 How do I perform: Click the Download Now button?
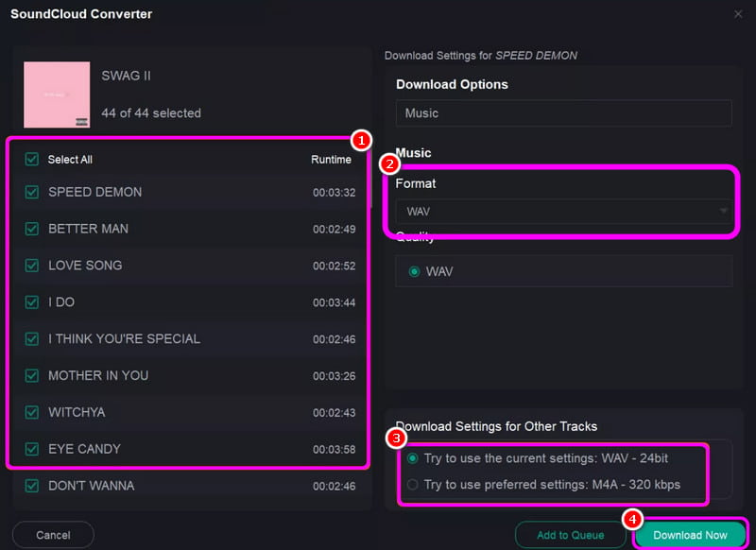pyautogui.click(x=690, y=535)
